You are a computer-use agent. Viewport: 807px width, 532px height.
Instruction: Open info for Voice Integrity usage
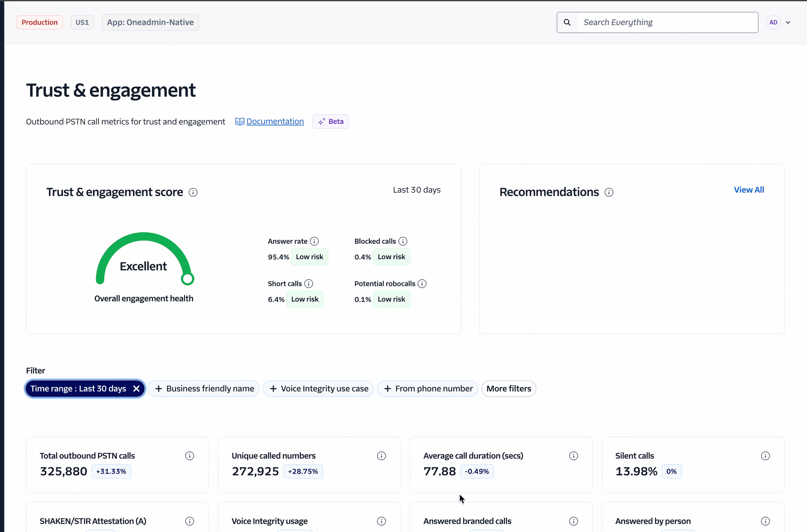pos(381,521)
